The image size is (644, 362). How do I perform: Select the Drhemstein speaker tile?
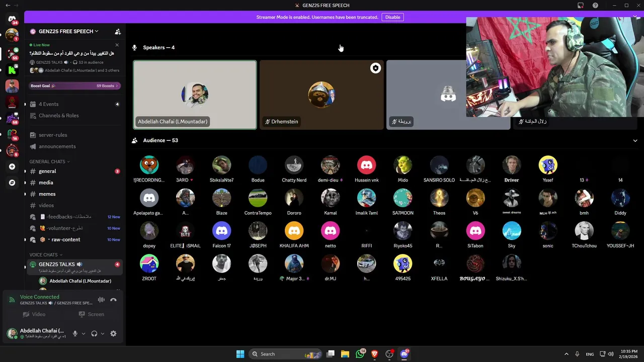coord(321,95)
